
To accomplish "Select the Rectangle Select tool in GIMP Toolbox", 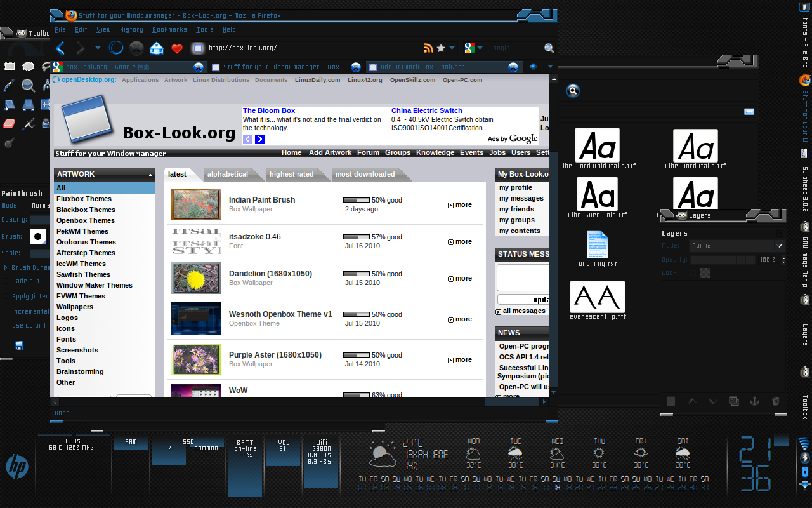I will click(10, 66).
